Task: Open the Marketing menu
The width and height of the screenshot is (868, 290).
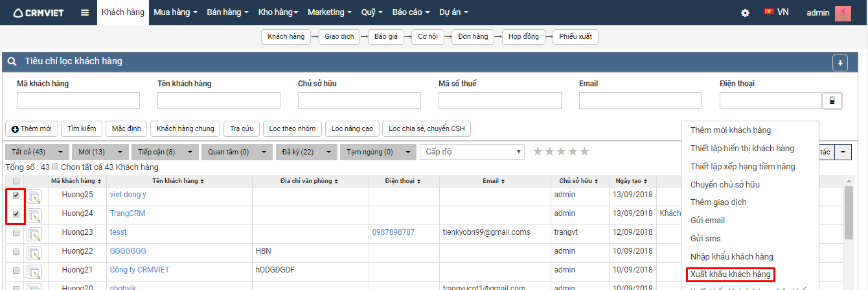Action: pos(329,12)
